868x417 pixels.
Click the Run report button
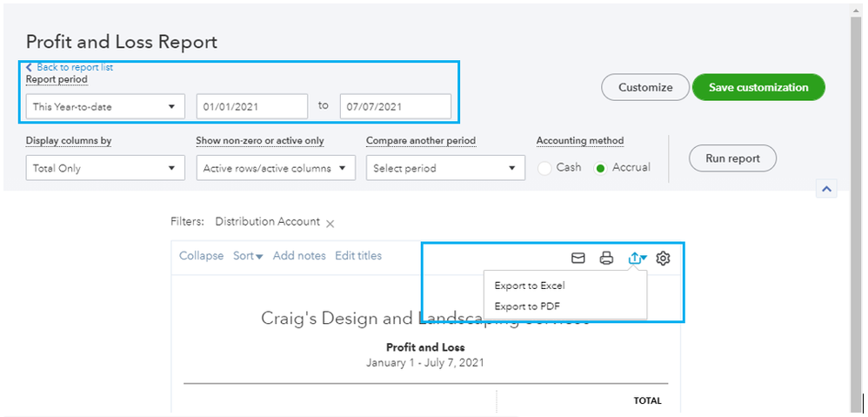tap(732, 158)
